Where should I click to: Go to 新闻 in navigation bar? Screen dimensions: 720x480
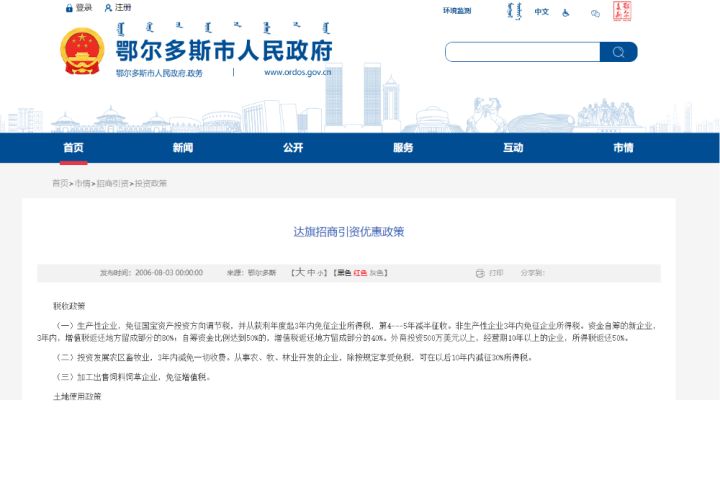(x=182, y=147)
